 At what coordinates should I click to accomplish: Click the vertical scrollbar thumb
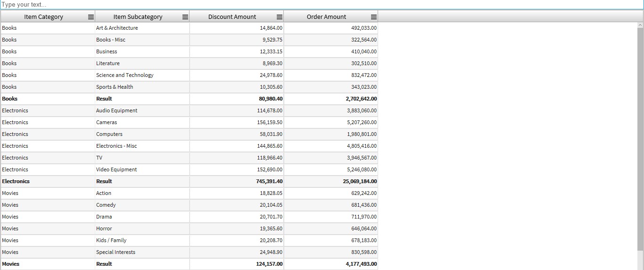[640, 137]
